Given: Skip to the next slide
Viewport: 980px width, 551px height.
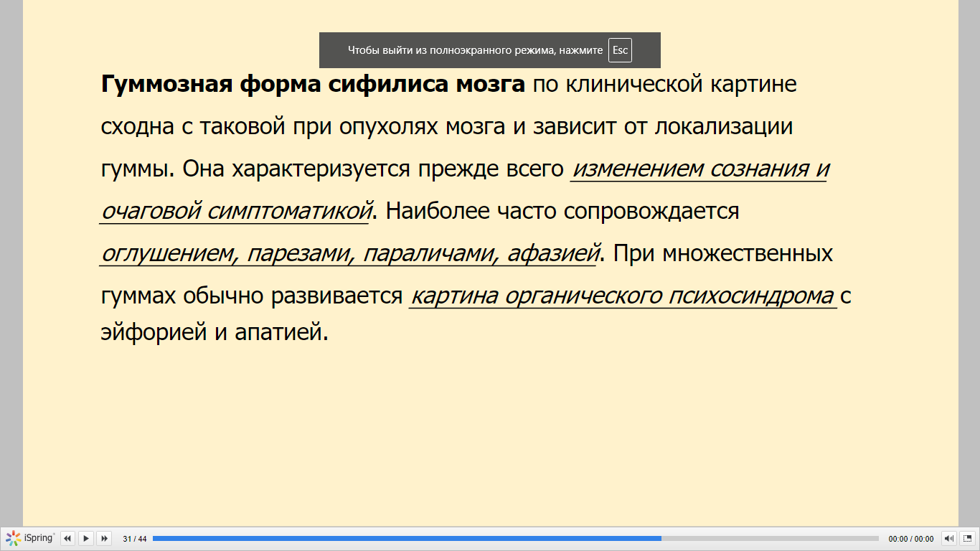Looking at the screenshot, I should (104, 538).
